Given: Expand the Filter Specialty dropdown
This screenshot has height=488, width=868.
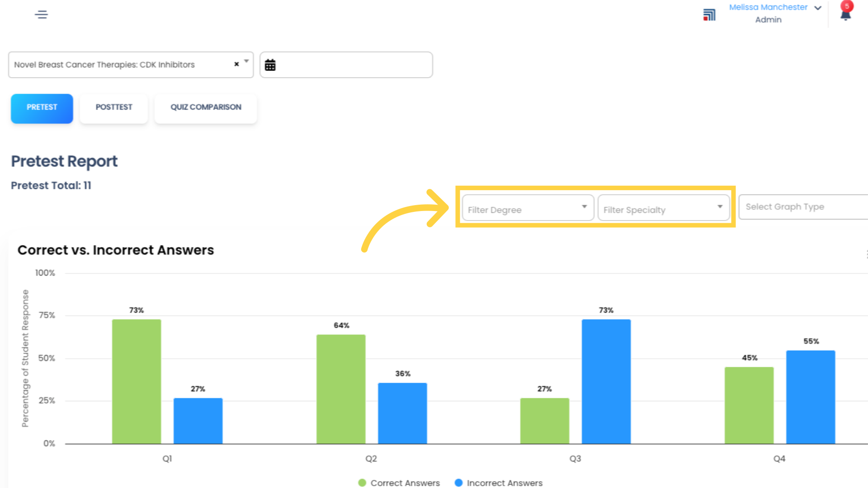Looking at the screenshot, I should tap(664, 210).
